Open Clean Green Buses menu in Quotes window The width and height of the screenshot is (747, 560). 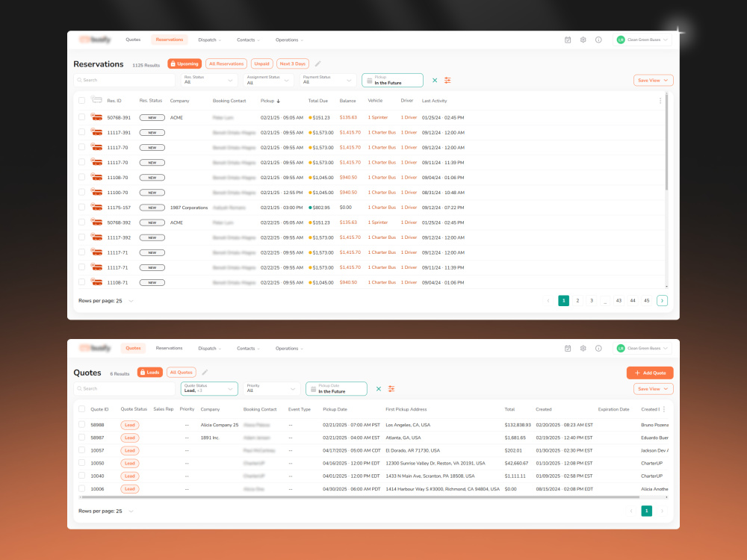point(643,349)
